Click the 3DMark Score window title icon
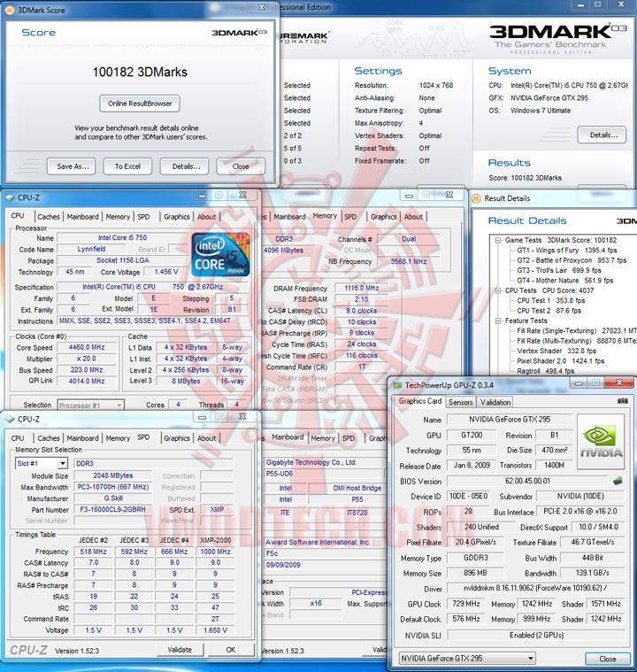 pos(10,10)
